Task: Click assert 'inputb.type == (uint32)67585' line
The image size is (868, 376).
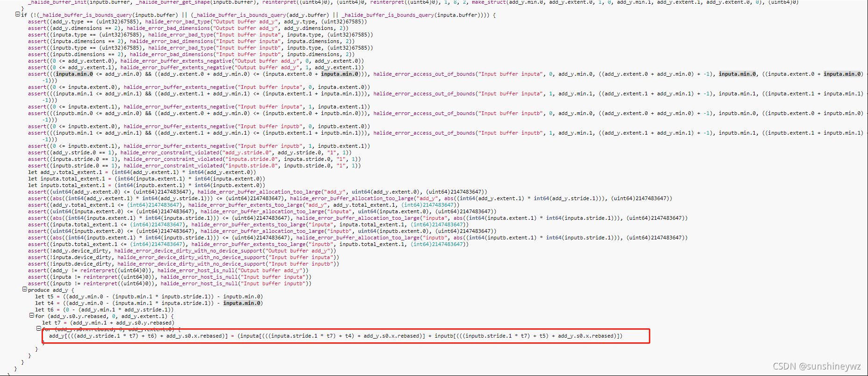Action: point(200,48)
